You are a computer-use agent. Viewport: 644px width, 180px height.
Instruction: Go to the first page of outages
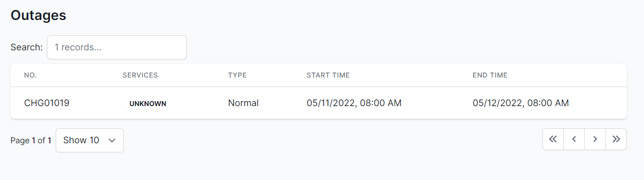553,139
